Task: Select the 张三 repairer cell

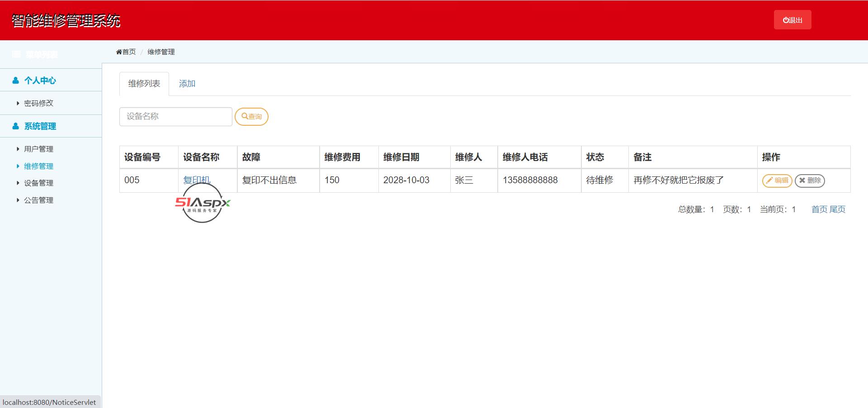Action: (x=474, y=180)
